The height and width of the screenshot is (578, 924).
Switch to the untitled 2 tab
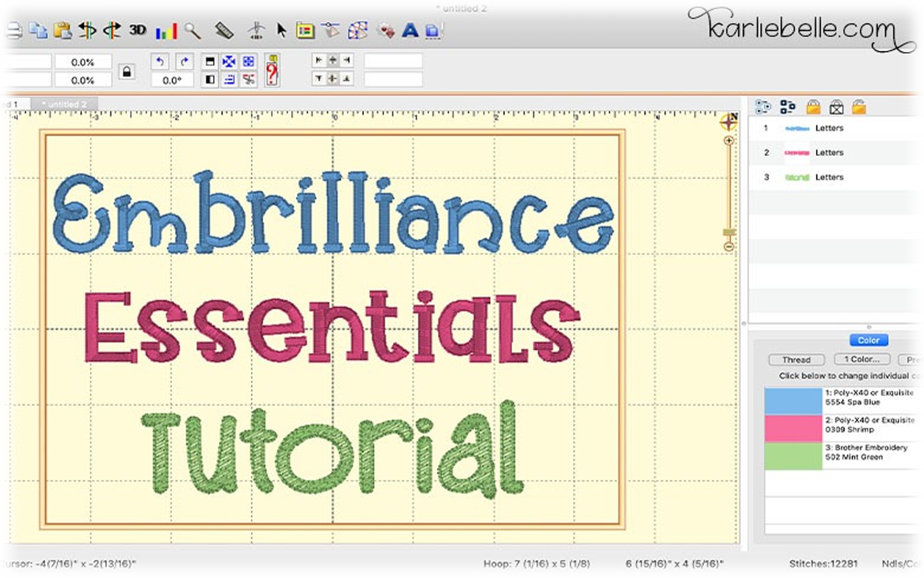click(65, 103)
